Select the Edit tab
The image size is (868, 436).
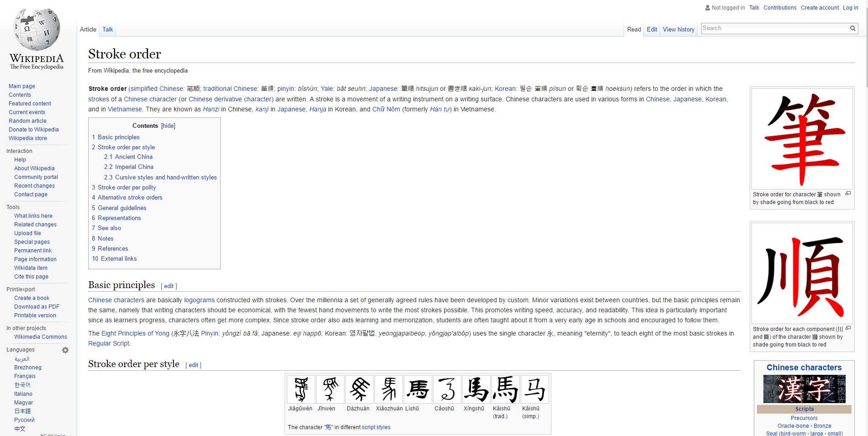tap(652, 30)
